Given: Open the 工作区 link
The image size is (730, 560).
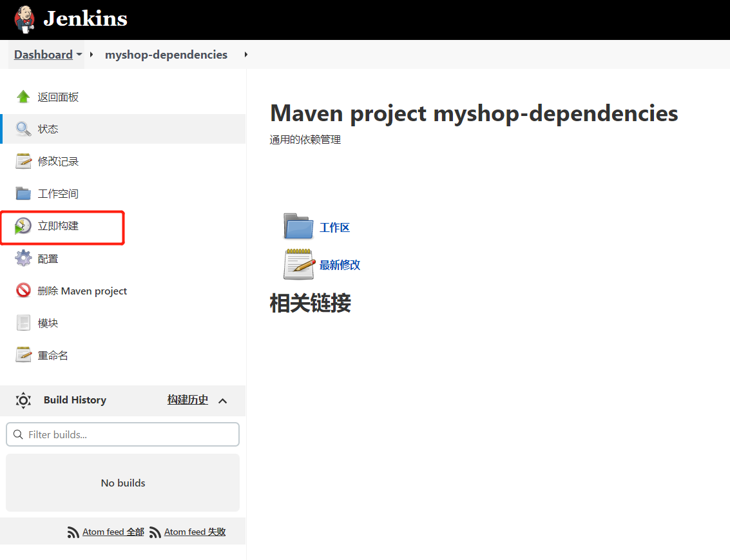Looking at the screenshot, I should tap(334, 227).
